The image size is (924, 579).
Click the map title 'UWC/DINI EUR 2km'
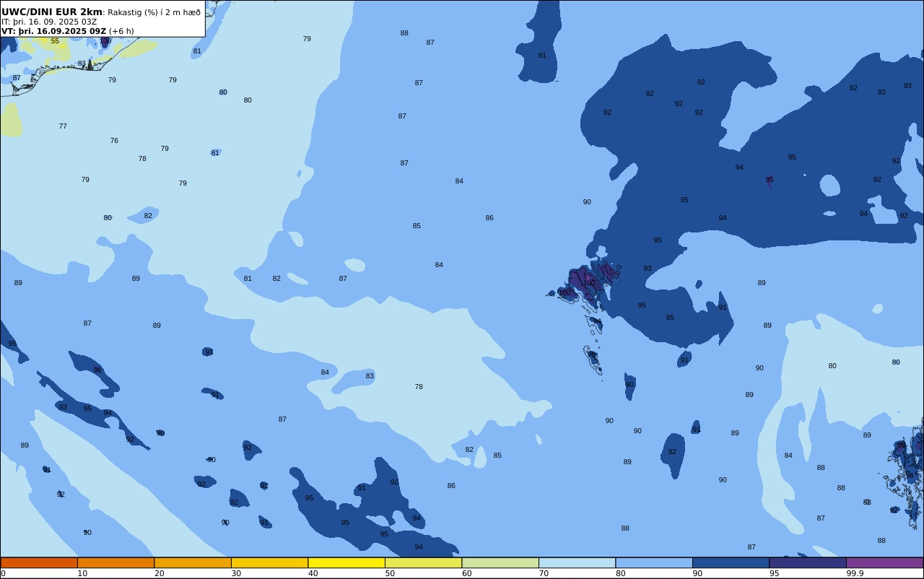coord(52,12)
